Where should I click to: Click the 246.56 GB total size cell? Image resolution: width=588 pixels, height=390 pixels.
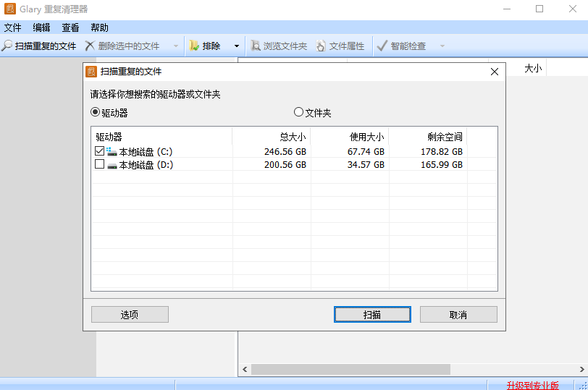pyautogui.click(x=285, y=152)
